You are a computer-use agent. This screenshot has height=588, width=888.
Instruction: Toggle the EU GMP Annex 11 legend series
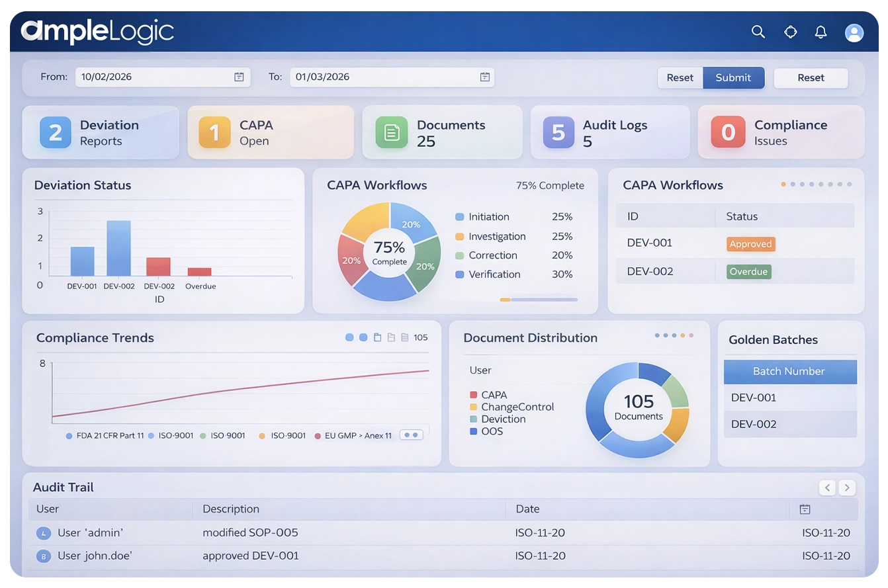[x=353, y=436]
